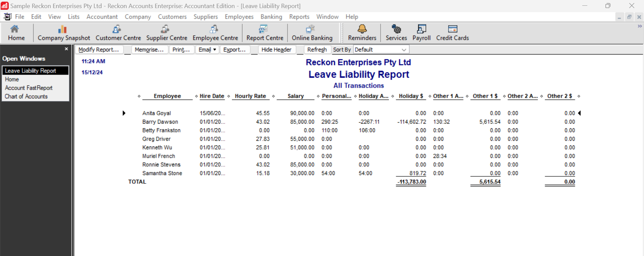Click Hide Header button
This screenshot has height=256, width=644.
click(277, 50)
